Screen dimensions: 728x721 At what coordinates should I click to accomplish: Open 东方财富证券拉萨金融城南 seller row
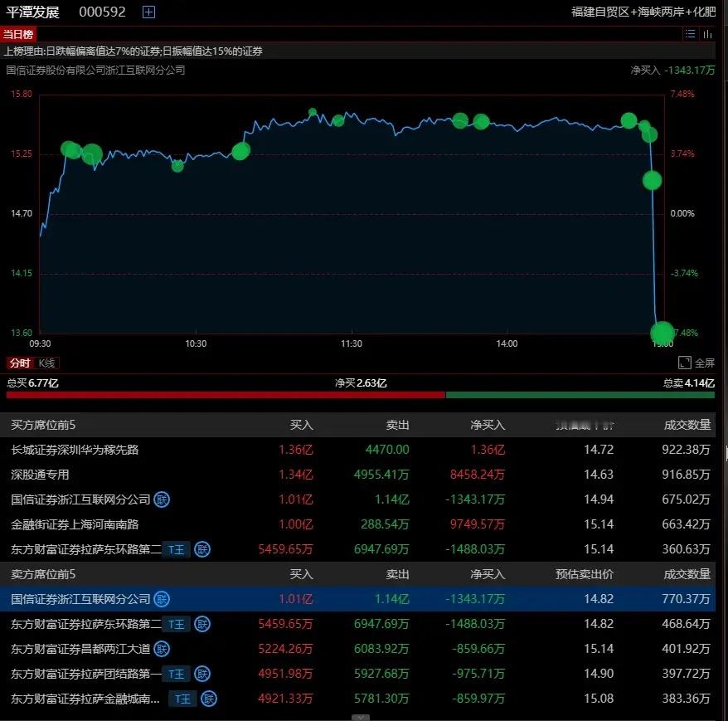pyautogui.click(x=357, y=699)
